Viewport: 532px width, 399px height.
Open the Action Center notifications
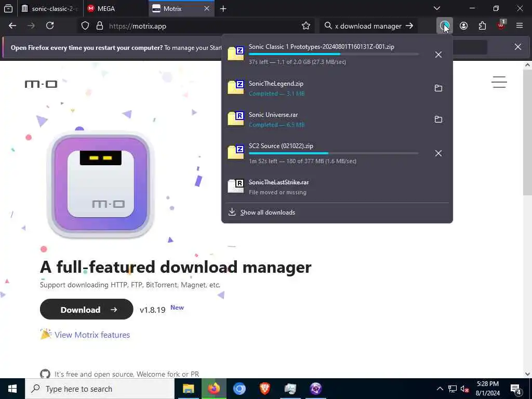tap(516, 389)
